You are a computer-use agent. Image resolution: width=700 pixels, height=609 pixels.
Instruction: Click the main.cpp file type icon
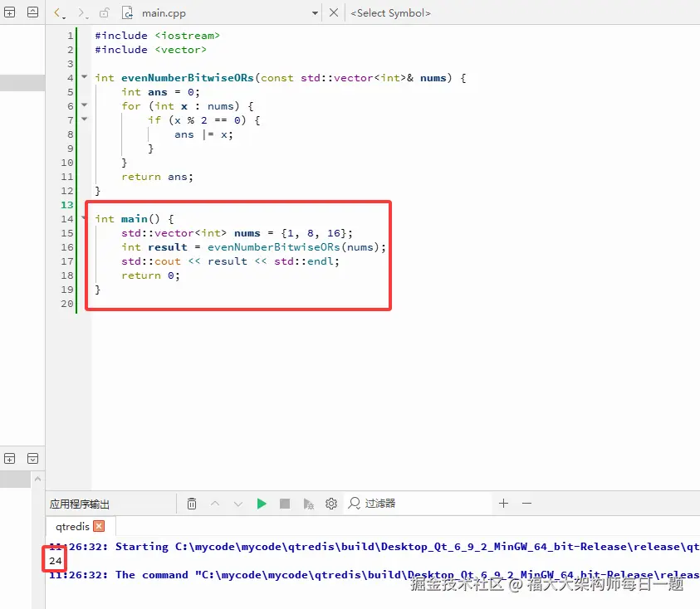point(127,13)
